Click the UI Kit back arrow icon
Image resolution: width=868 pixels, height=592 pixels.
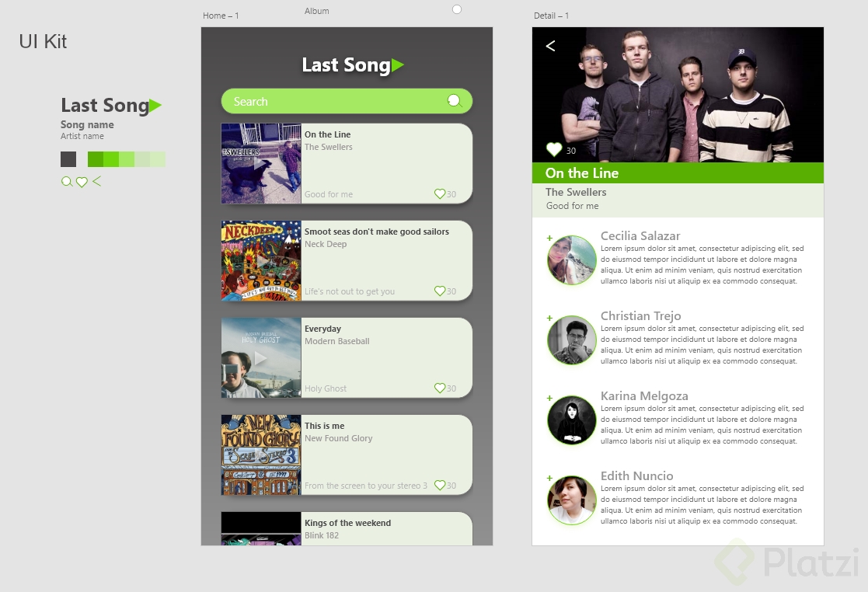point(97,181)
